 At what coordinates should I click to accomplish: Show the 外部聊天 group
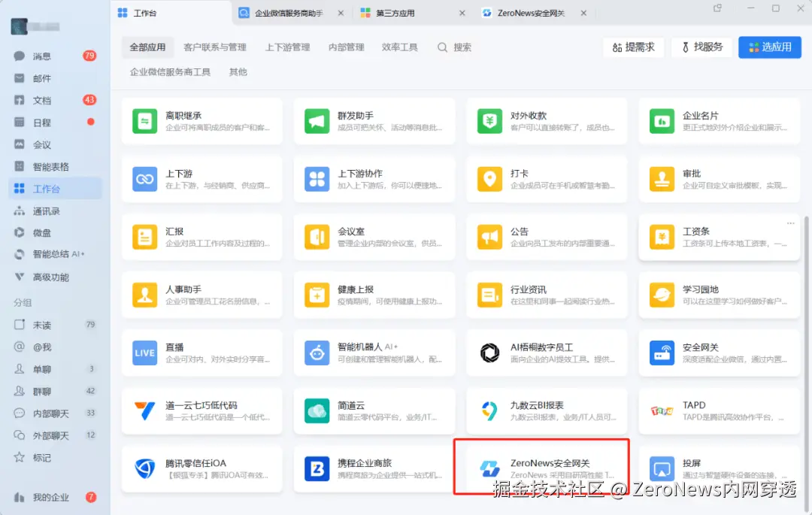pos(55,435)
